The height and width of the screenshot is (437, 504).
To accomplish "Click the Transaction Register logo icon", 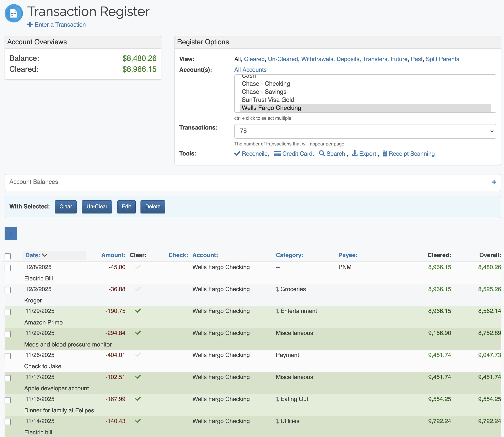I will (x=14, y=14).
